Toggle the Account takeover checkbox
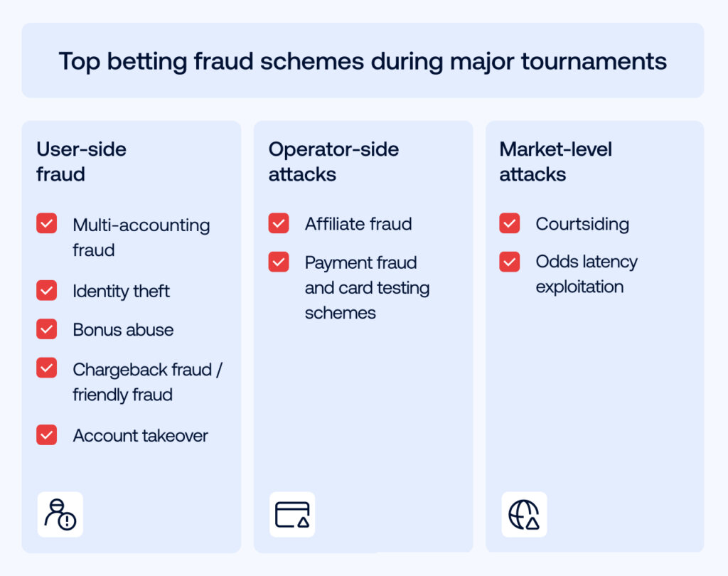Screen dimensions: 728x576 coord(47,434)
